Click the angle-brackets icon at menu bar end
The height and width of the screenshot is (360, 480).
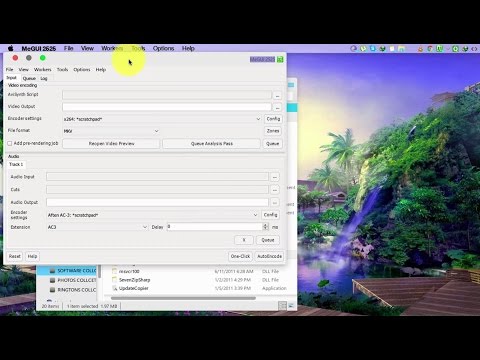(x=474, y=49)
